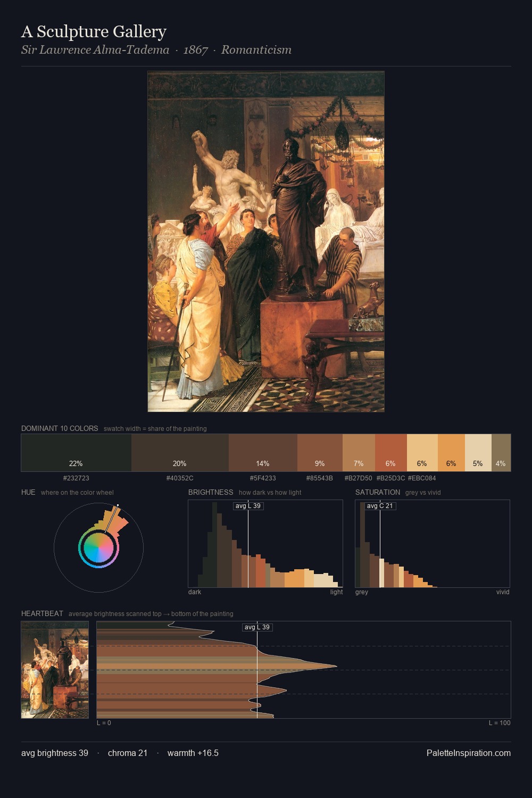Click the "vivid" axis label under Saturation

point(503,592)
